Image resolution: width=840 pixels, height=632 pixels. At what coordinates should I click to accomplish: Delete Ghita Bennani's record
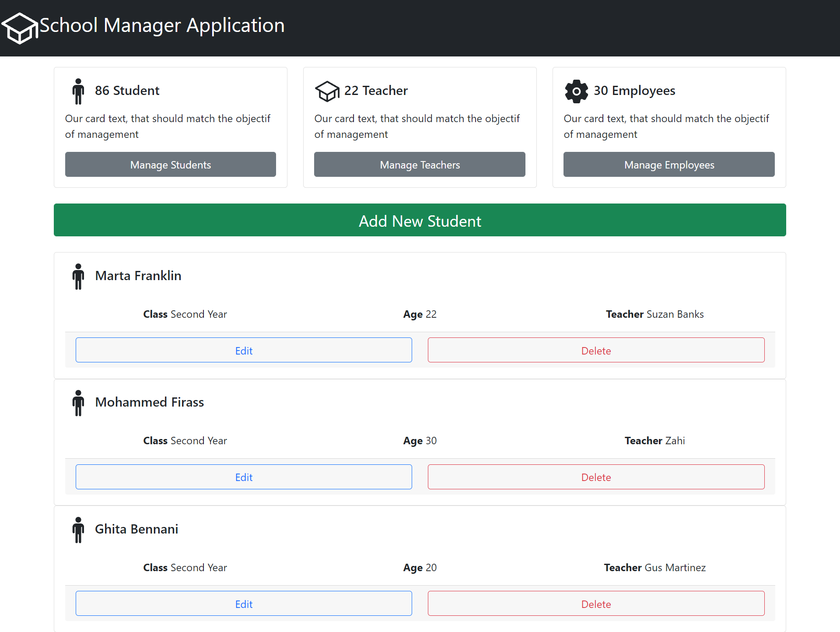tap(596, 604)
